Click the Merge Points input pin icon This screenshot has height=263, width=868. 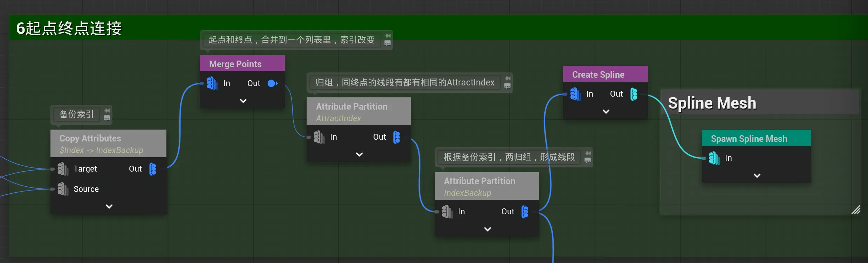coord(212,83)
